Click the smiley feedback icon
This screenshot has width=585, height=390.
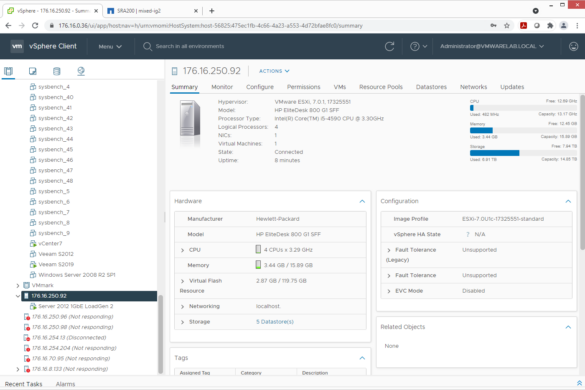click(x=573, y=46)
